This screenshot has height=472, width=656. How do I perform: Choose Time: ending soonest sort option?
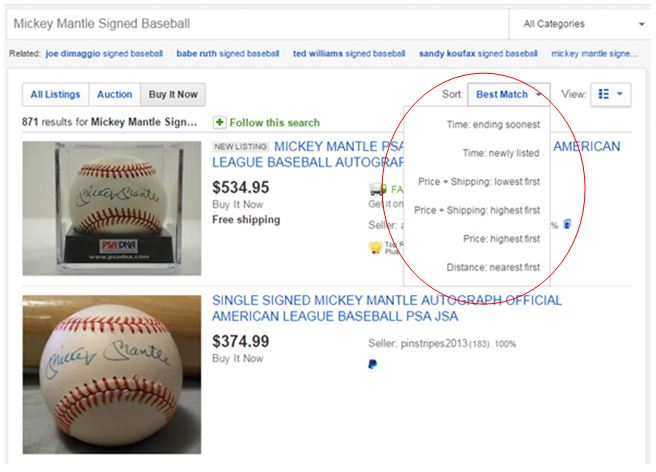coord(493,125)
